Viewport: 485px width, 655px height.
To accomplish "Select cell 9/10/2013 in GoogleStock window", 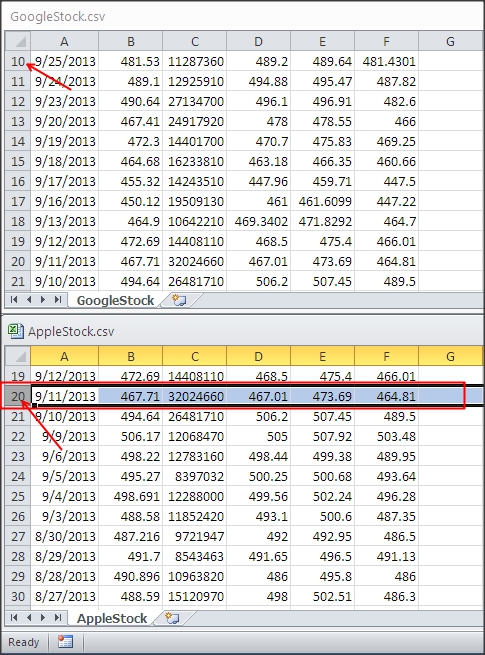I will coord(65,281).
